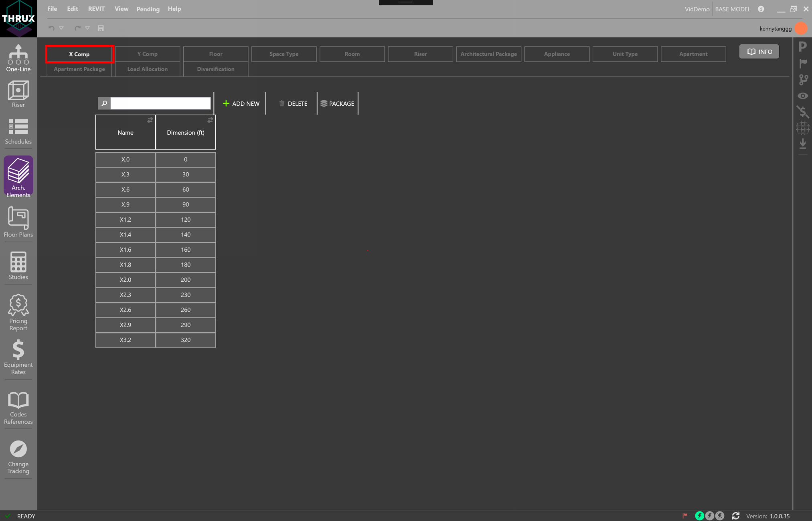The width and height of the screenshot is (812, 521).
Task: Expand the undo history dropdown arrow
Action: pyautogui.click(x=61, y=28)
